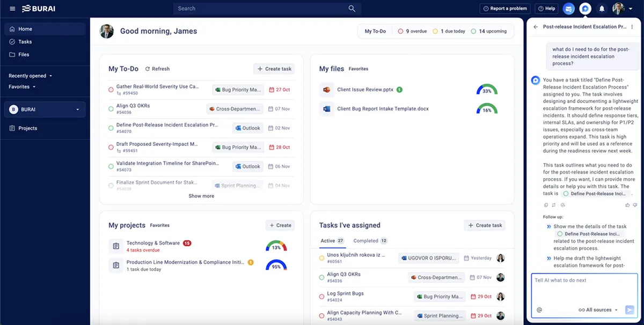Switch to Active tab
Viewport: 644px width, 325px height.
tap(332, 241)
